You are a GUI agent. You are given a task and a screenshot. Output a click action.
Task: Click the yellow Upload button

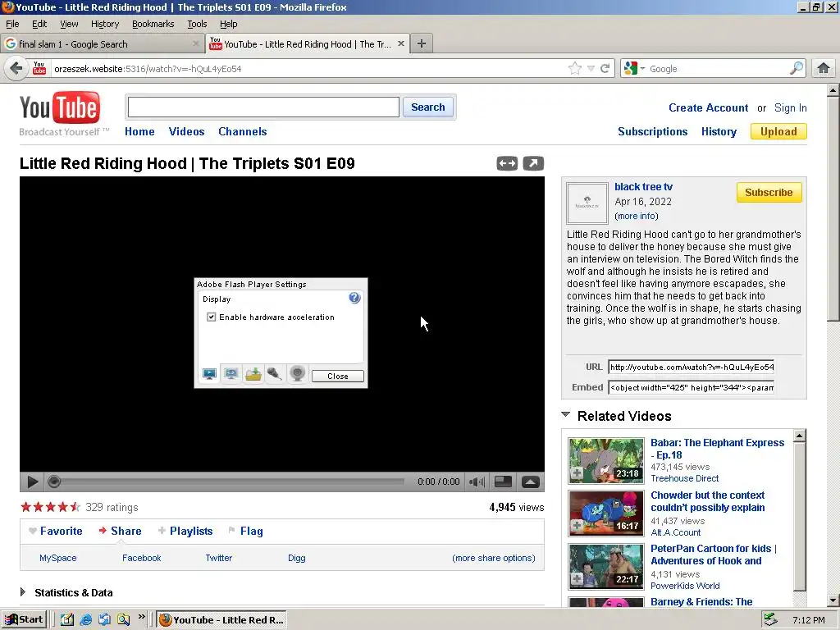coord(778,132)
